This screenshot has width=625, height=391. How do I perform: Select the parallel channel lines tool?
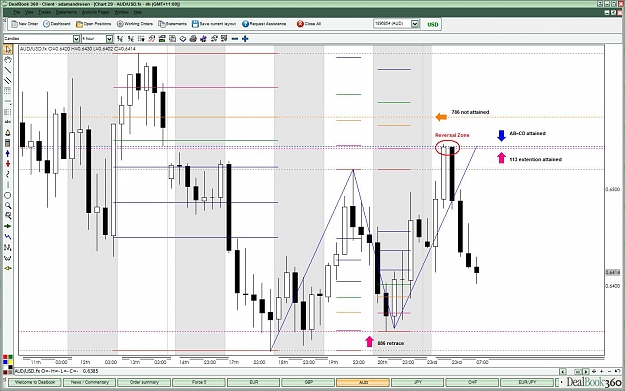8,81
